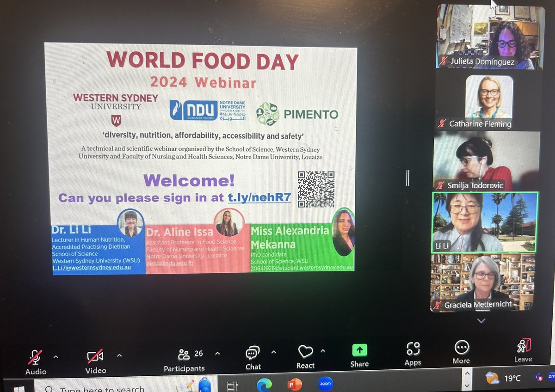This screenshot has width=555, height=392.
Task: Click the muted mic icon on Smilja Todorovic
Action: (441, 185)
